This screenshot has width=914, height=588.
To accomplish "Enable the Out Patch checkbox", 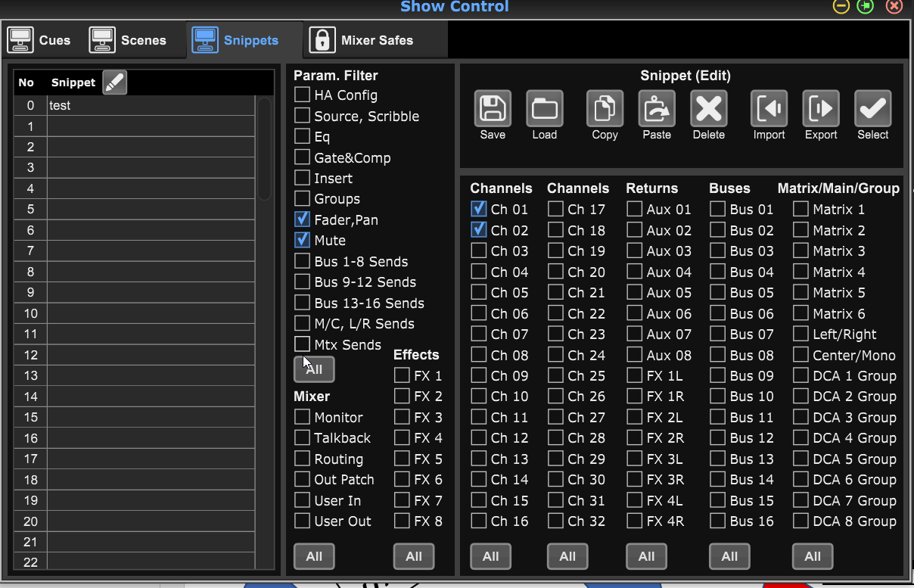I will click(x=302, y=479).
